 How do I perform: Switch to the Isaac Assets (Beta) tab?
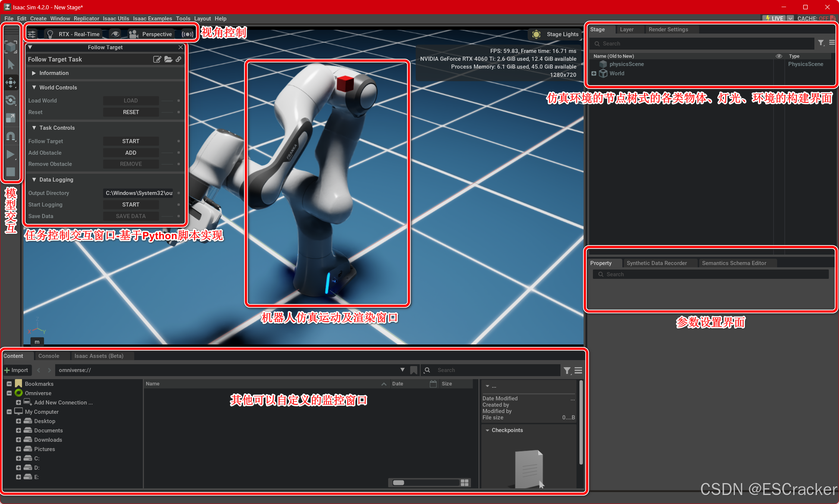pos(99,356)
